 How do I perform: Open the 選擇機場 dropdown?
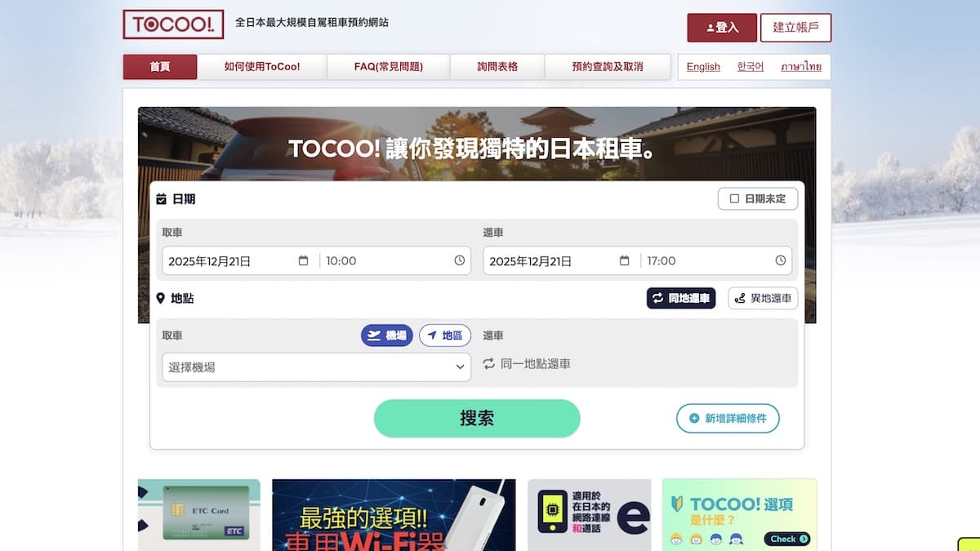[x=317, y=367]
